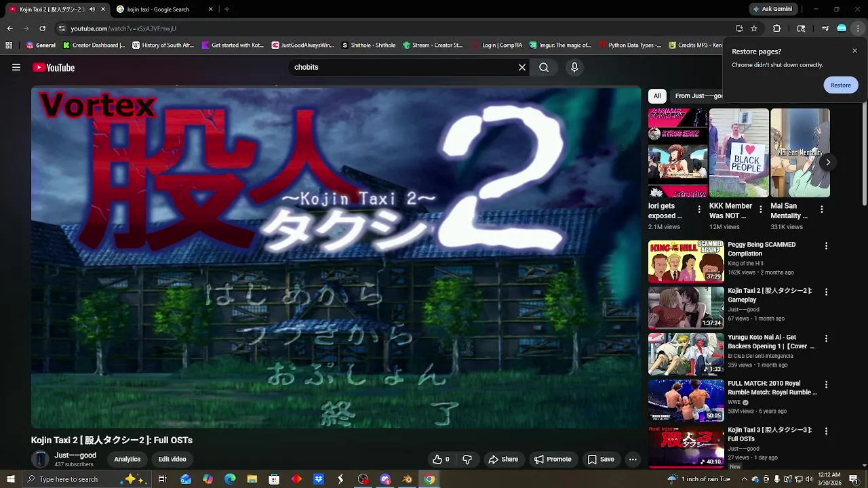Open Kojin Taxi 3 Full OSTs thumbnail
Screen dimensions: 868x488
tap(686, 447)
